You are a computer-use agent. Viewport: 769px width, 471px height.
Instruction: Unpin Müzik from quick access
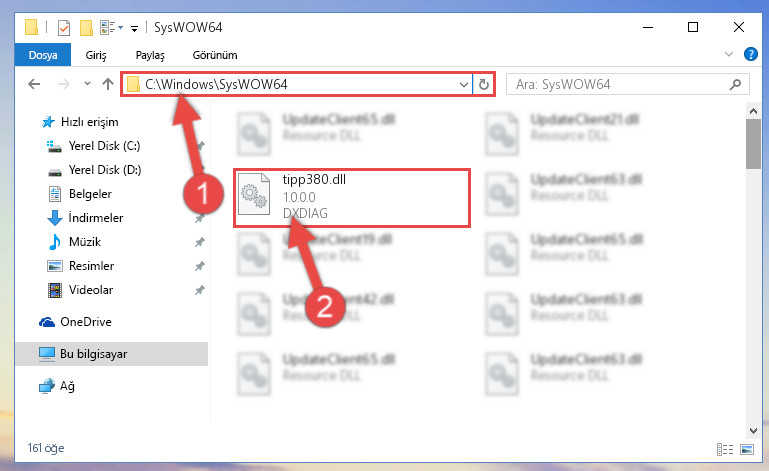tap(200, 242)
